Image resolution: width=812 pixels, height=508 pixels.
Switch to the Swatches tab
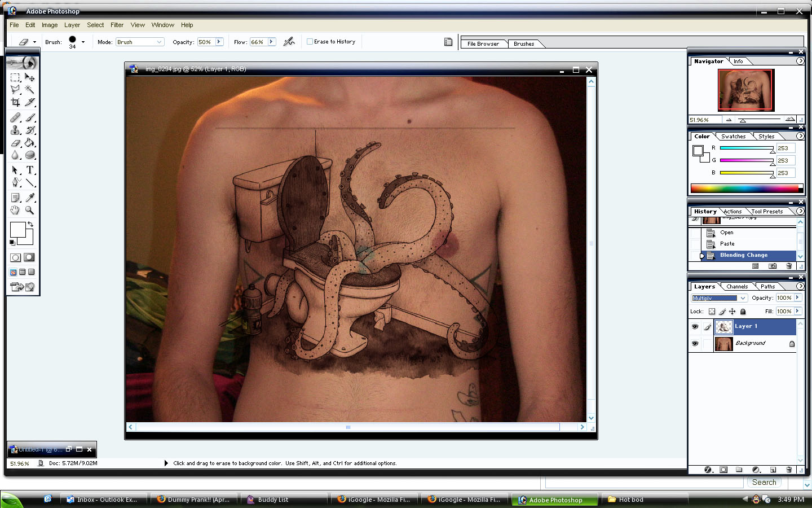tap(733, 137)
